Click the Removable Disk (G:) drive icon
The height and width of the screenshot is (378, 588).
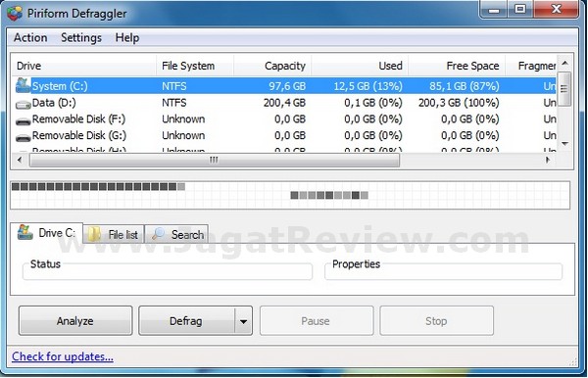point(23,138)
